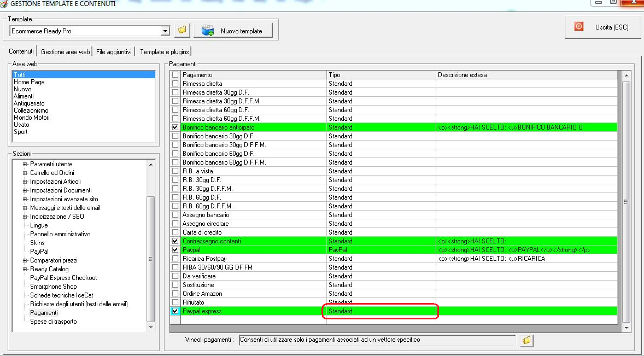This screenshot has width=644, height=356.
Task: Open folder icon next to Vincoli pagamenti
Action: pos(526,340)
